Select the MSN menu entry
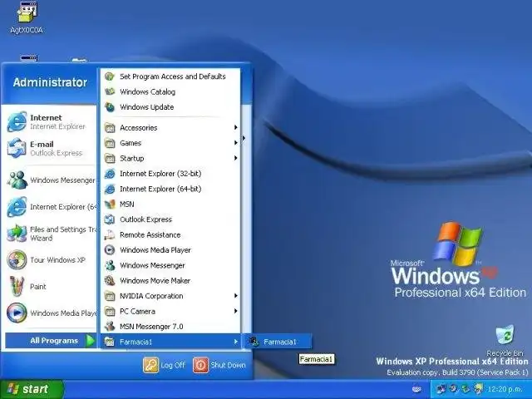 pyautogui.click(x=170, y=204)
